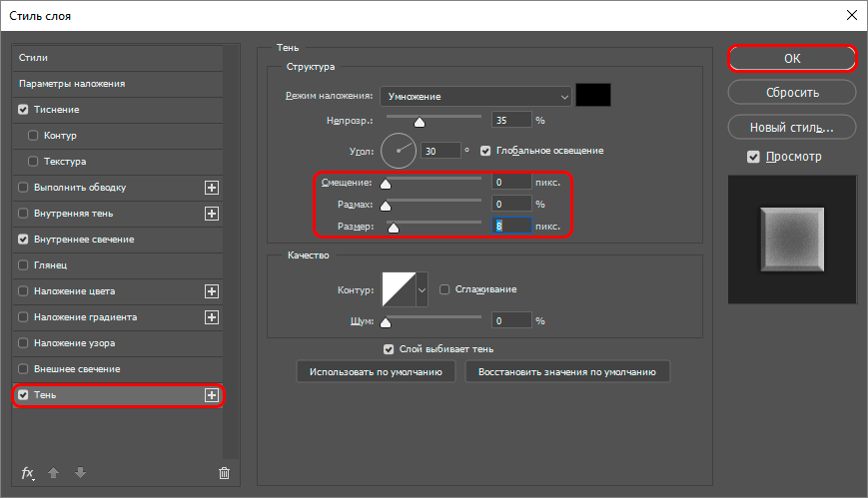868x498 pixels.
Task: Toggle Глобальное освещение checkbox
Action: [x=485, y=151]
